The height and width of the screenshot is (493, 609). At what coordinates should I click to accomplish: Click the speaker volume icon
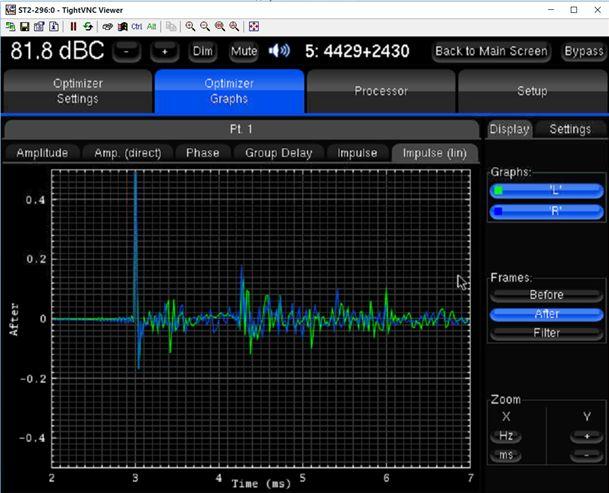279,50
